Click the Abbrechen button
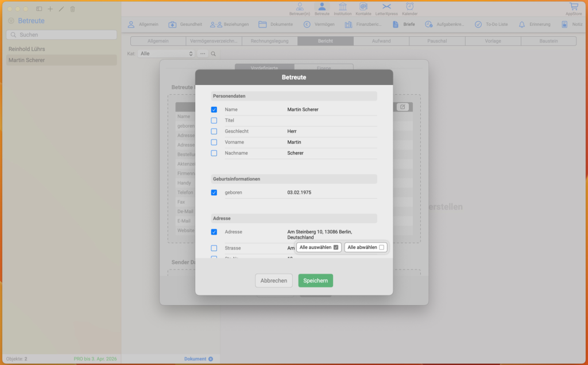588x365 pixels. tap(274, 281)
